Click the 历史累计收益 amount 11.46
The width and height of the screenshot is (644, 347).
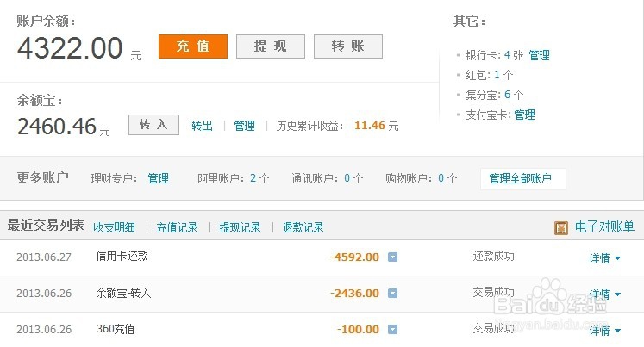pos(370,126)
